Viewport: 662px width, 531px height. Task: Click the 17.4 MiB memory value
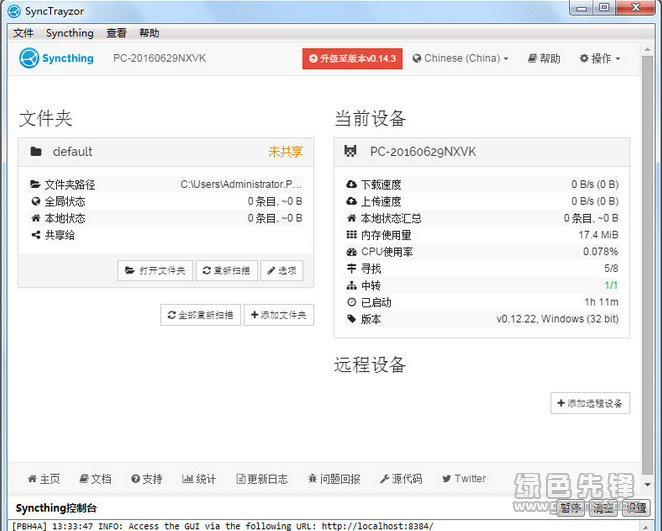coord(598,235)
